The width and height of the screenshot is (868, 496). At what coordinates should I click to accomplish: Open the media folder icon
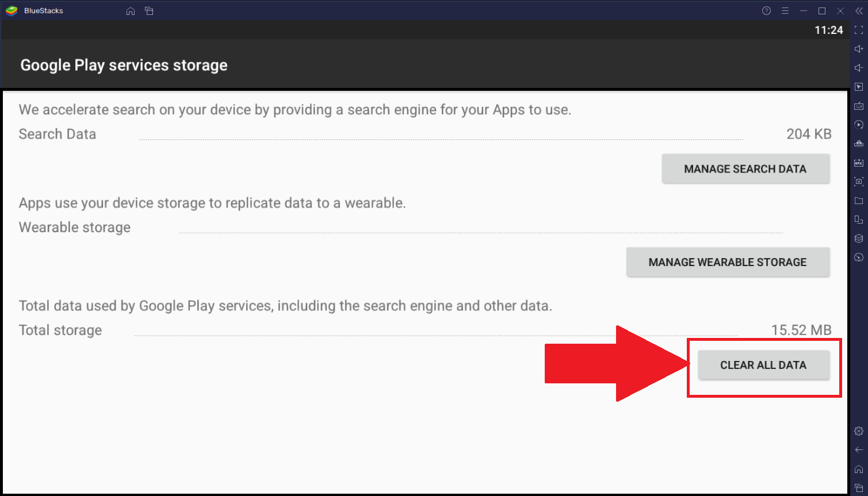point(859,201)
